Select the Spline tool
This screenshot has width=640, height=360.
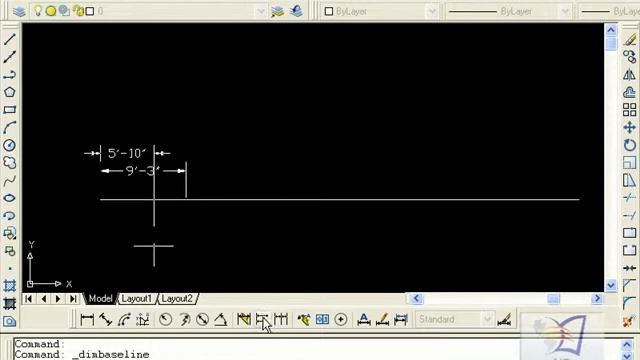(9, 180)
